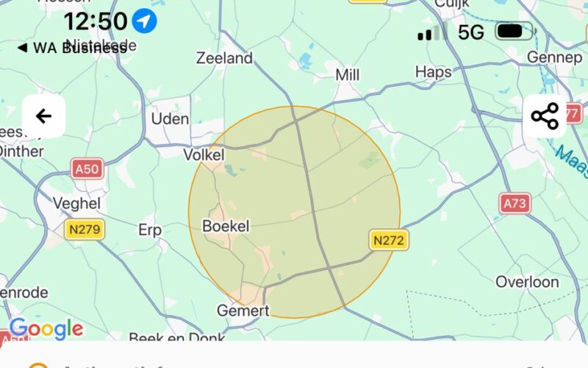Viewport: 588px width, 368px height.
Task: Tap the Mill town label
Action: 347,75
